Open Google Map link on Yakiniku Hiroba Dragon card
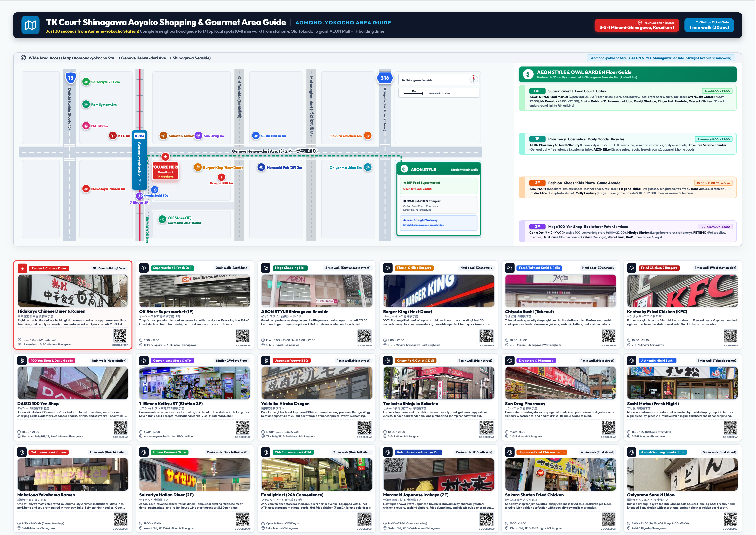Image resolution: width=756 pixels, height=535 pixels. (364, 437)
